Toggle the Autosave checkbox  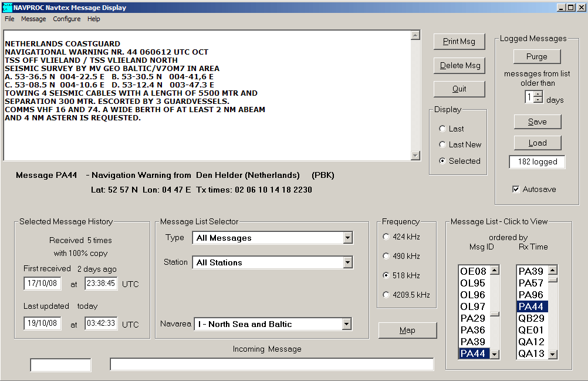(516, 189)
